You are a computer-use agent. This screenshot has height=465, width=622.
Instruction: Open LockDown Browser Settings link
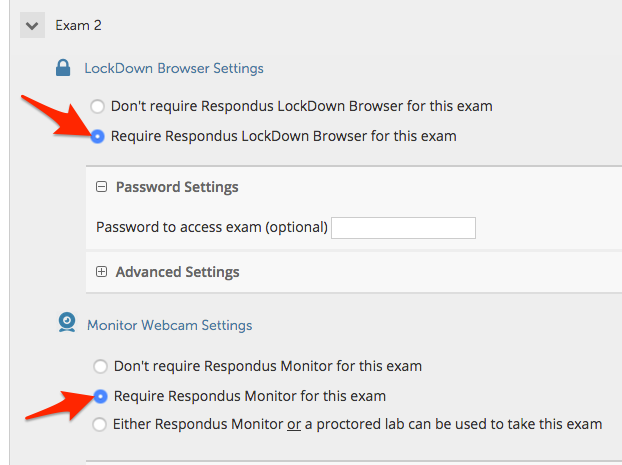pos(174,68)
